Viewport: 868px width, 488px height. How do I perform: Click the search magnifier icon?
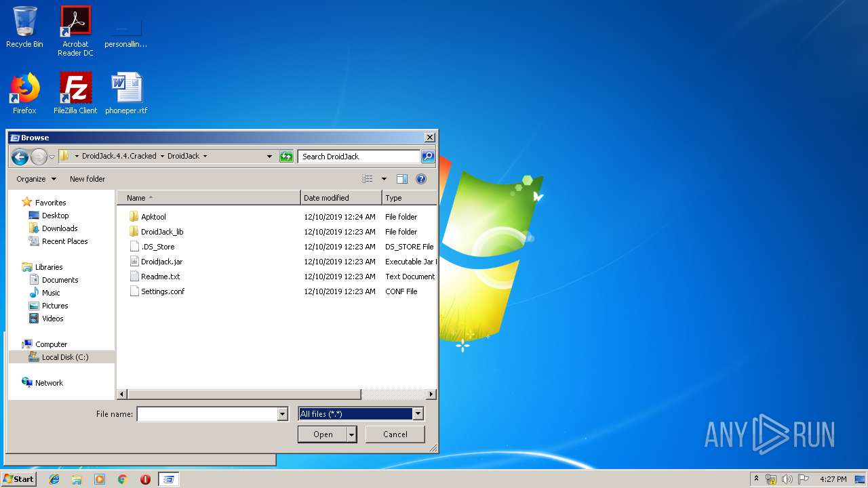[x=427, y=157]
